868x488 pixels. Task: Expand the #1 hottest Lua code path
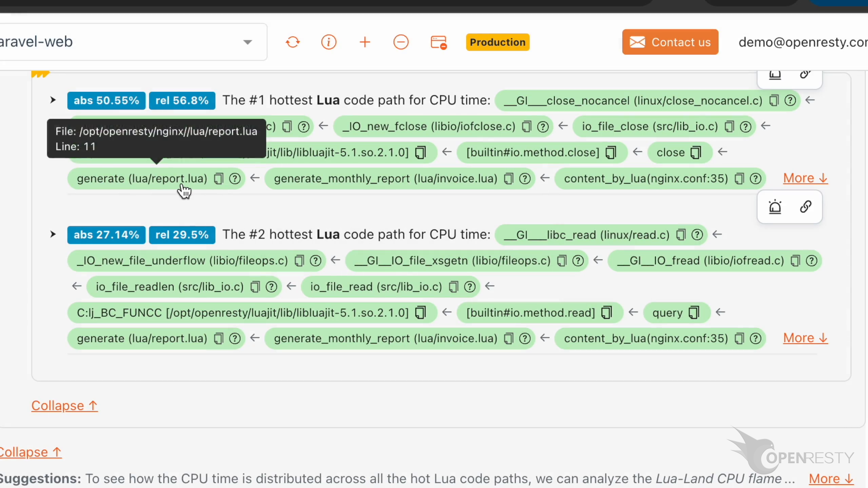click(x=53, y=100)
